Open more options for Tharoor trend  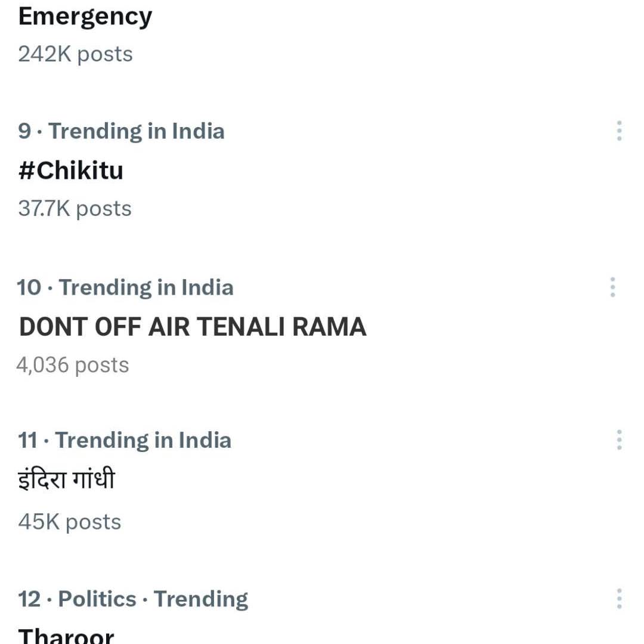pos(620,599)
